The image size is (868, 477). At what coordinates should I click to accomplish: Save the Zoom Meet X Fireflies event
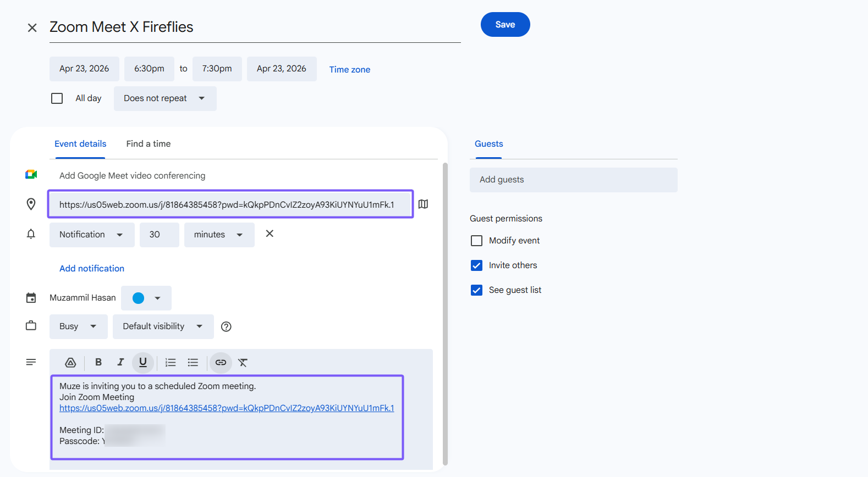(x=505, y=25)
